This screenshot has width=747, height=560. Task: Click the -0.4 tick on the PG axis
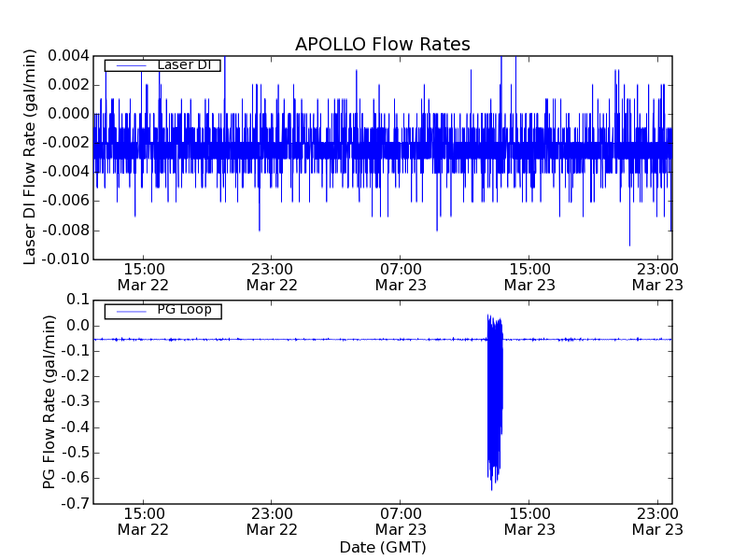coord(76,427)
